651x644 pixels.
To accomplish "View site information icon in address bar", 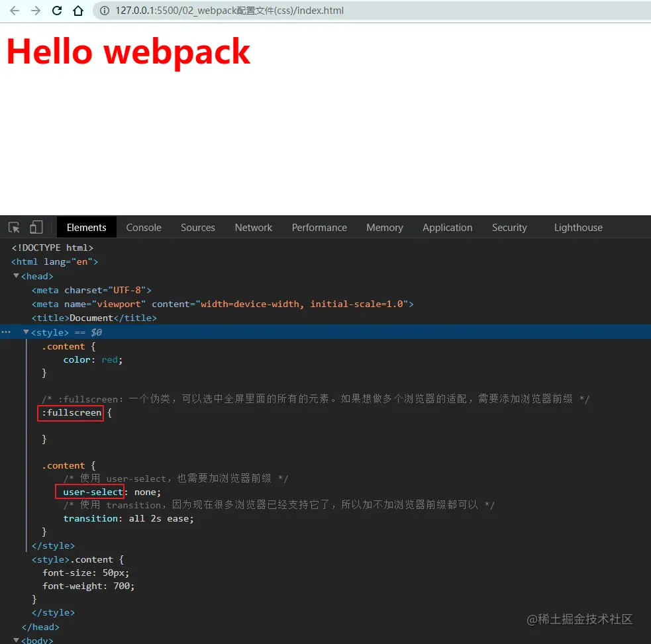I will [105, 11].
